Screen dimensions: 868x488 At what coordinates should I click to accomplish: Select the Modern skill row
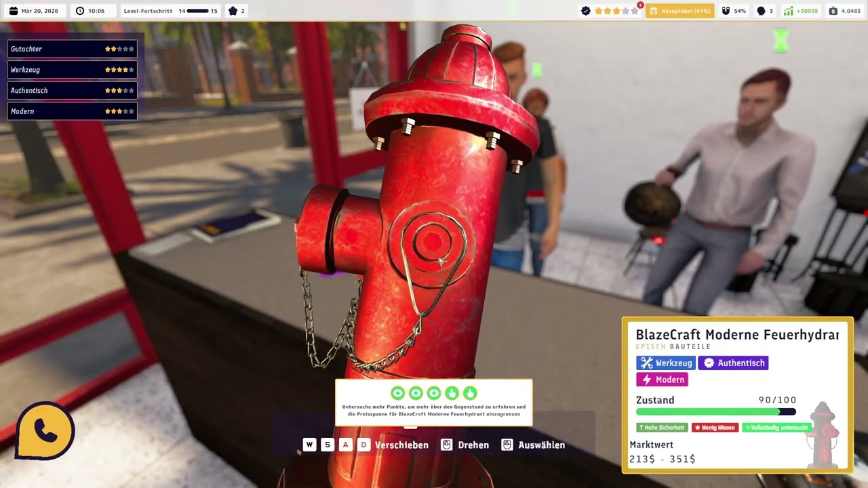(x=72, y=111)
